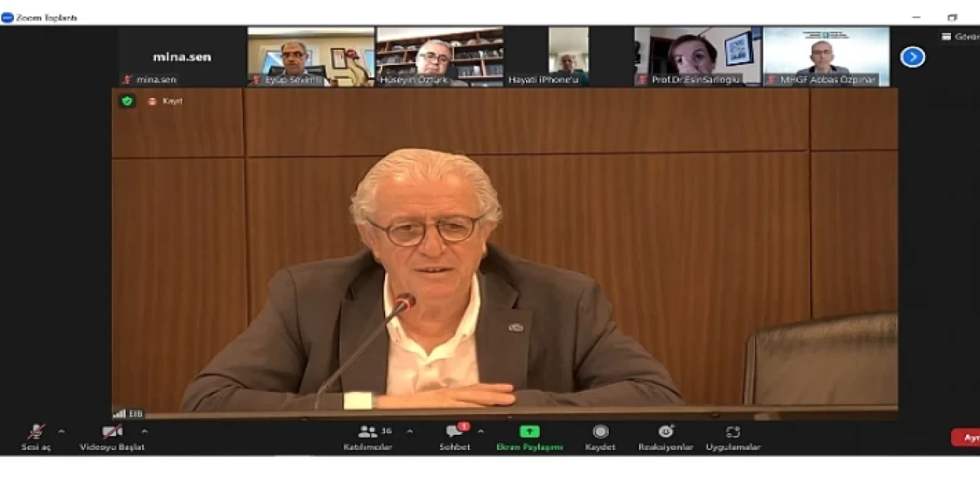Select the mina.sen participant tile
The height and width of the screenshot is (483, 980).
tap(182, 57)
